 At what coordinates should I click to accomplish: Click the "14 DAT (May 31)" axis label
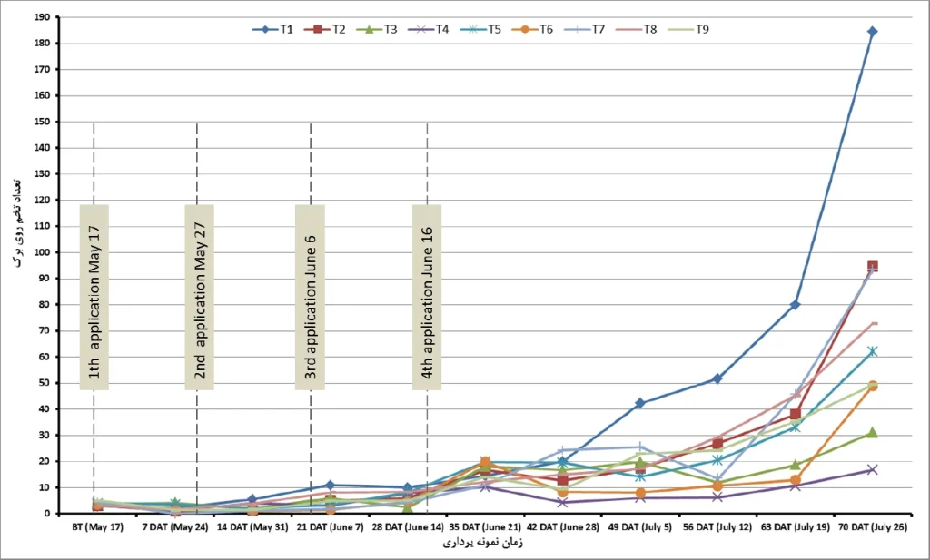pos(252,526)
